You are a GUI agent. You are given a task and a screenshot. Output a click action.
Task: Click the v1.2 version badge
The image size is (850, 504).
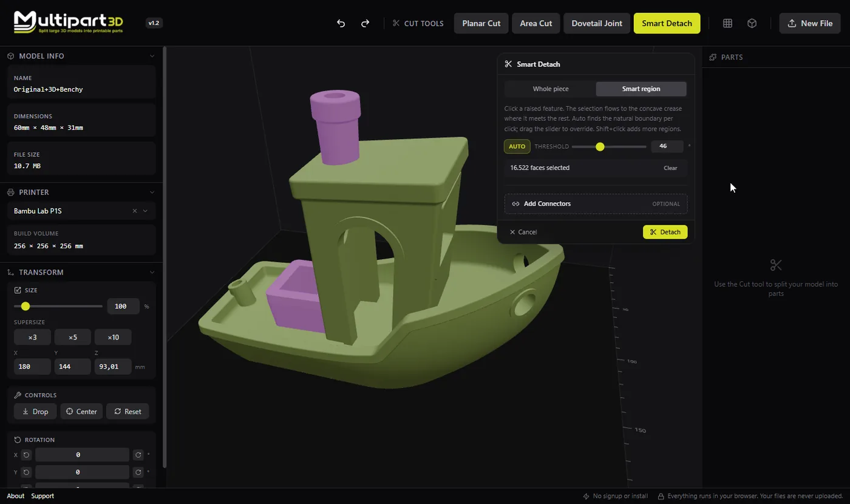click(x=154, y=23)
